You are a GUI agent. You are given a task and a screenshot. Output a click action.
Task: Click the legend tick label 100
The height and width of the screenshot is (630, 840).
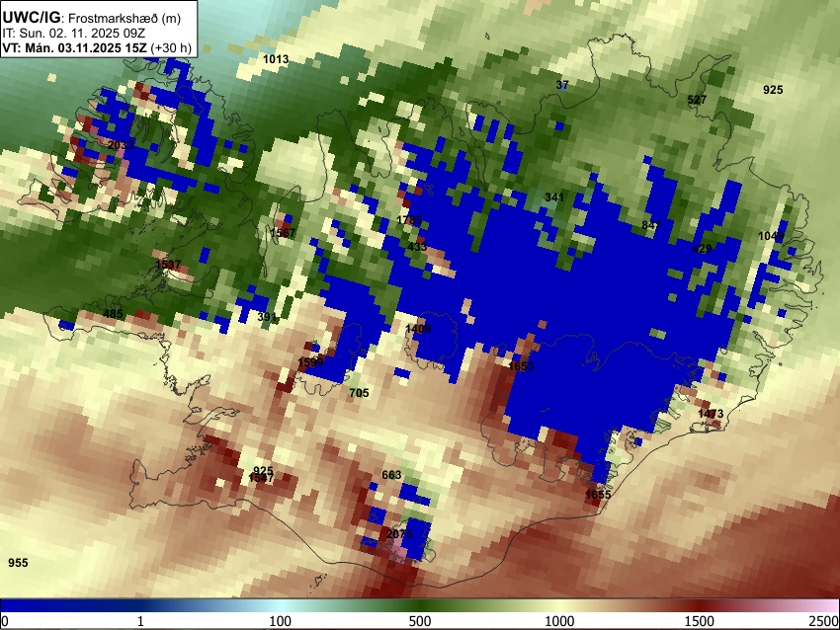pos(281,621)
